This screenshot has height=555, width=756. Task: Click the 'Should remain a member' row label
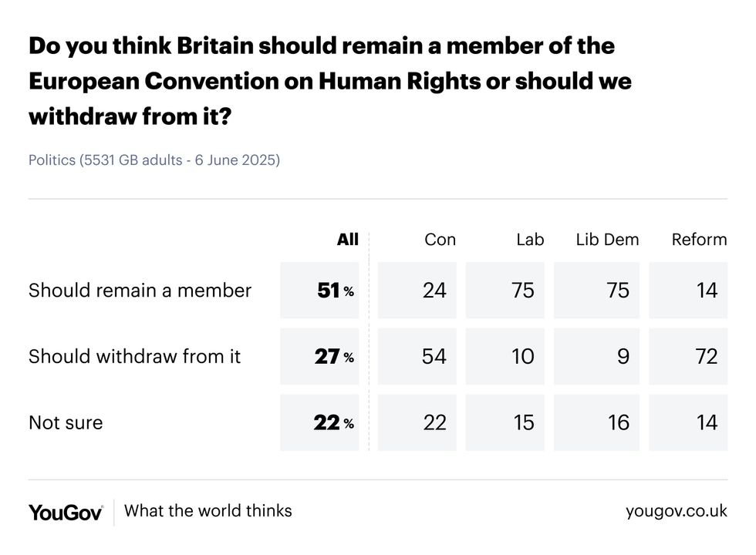pos(140,291)
